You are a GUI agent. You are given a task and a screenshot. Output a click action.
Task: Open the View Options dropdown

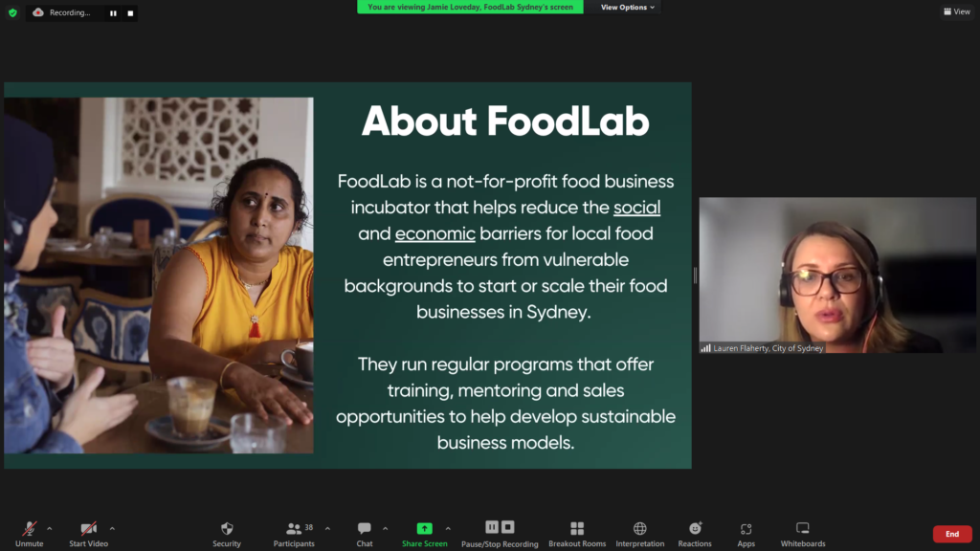(627, 7)
